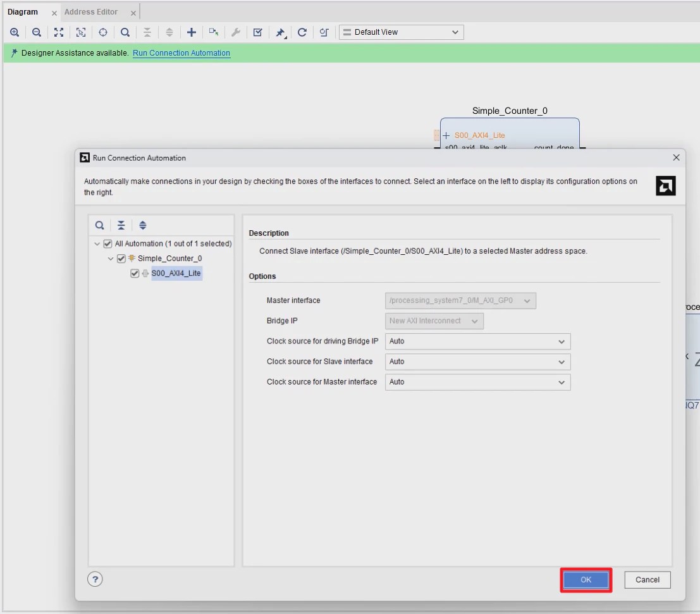Click the crosshair auto-fit selection icon
This screenshot has height=614, width=700.
coord(103,32)
